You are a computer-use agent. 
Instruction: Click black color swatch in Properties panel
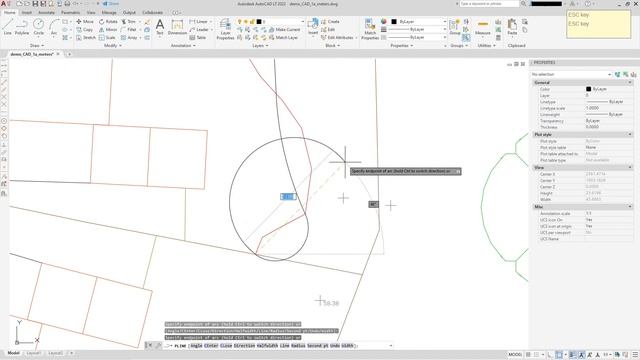[x=394, y=21]
